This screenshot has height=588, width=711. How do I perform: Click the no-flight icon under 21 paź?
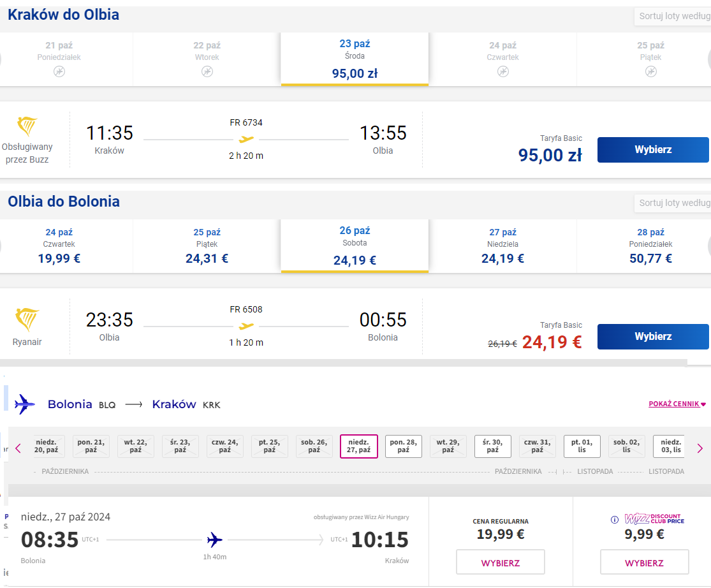pos(59,71)
